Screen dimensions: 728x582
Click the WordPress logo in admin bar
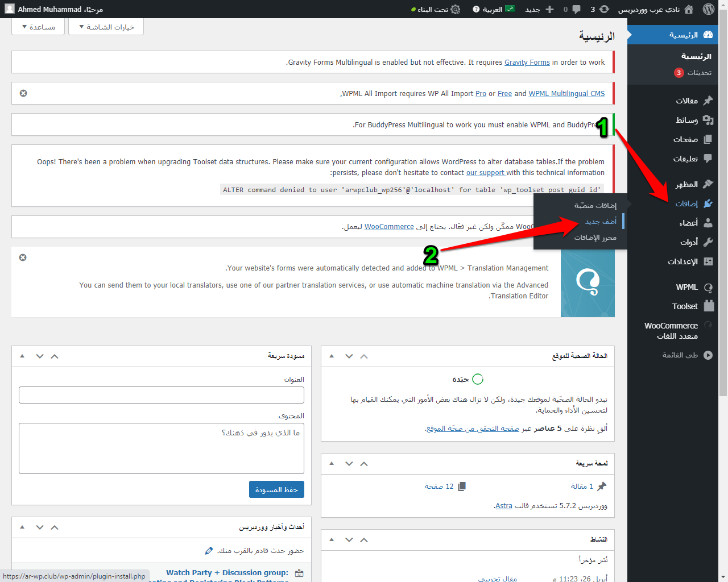(708, 9)
